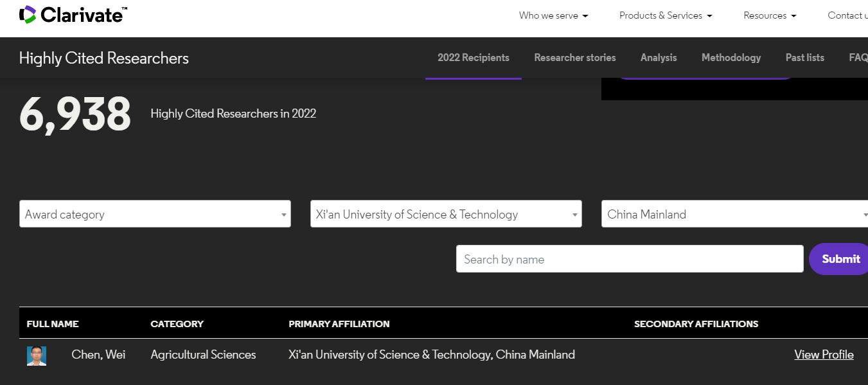The image size is (868, 385).
Task: Click the CATEGORY column header
Action: [177, 324]
